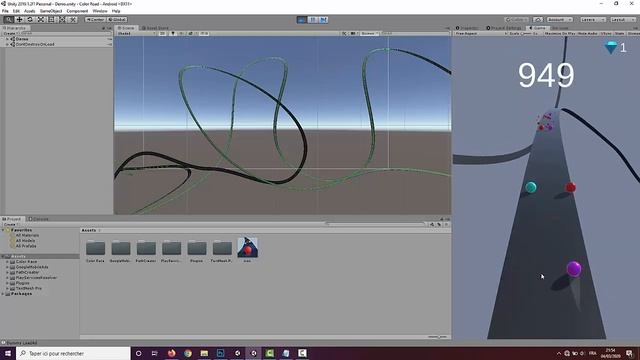The height and width of the screenshot is (360, 640).
Task: Select the Hand tool in Unity toolbar
Action: pos(8,20)
